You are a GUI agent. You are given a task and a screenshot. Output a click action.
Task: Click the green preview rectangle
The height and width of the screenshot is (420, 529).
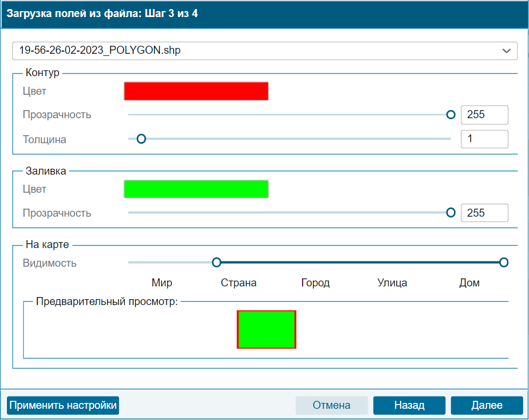coord(266,330)
